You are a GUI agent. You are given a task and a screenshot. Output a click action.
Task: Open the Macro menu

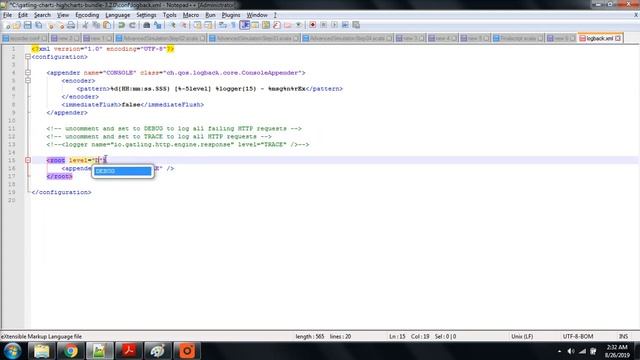pos(191,15)
